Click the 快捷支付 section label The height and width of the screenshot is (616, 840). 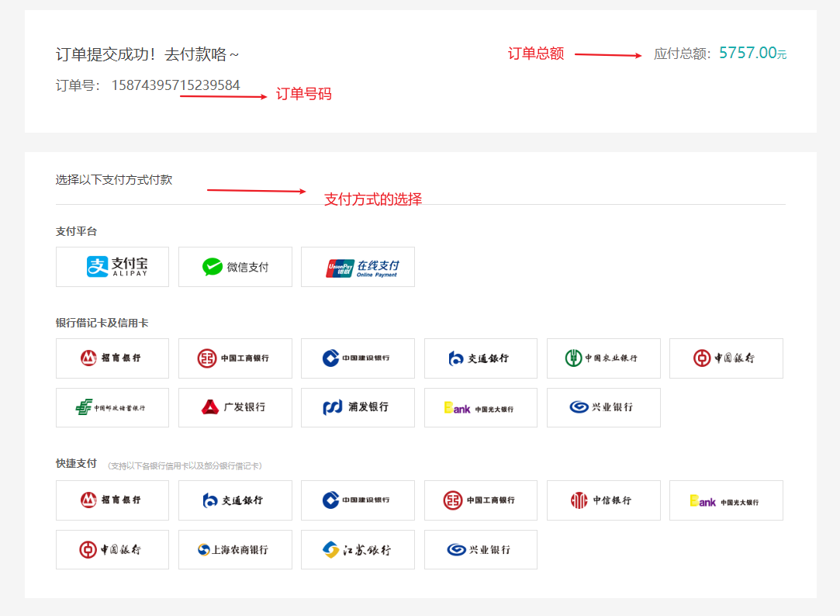(x=76, y=463)
